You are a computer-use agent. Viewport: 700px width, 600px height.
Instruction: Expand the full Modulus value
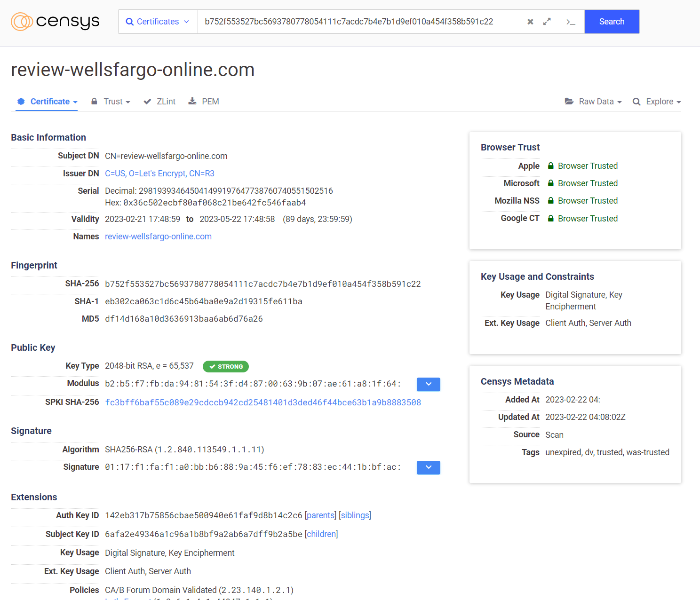[429, 384]
